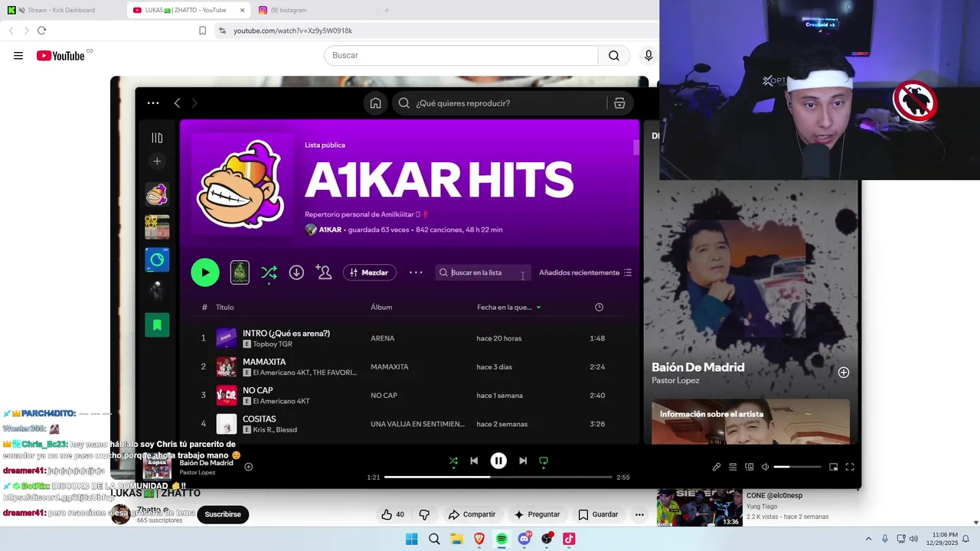Click the Buscar en la lista field

(483, 272)
